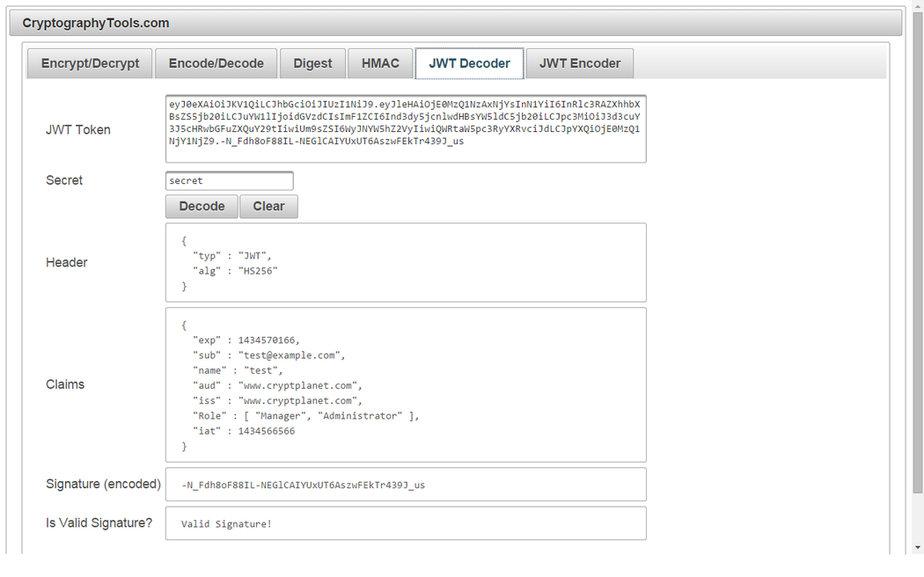Click the JWT Token label

pos(78,129)
